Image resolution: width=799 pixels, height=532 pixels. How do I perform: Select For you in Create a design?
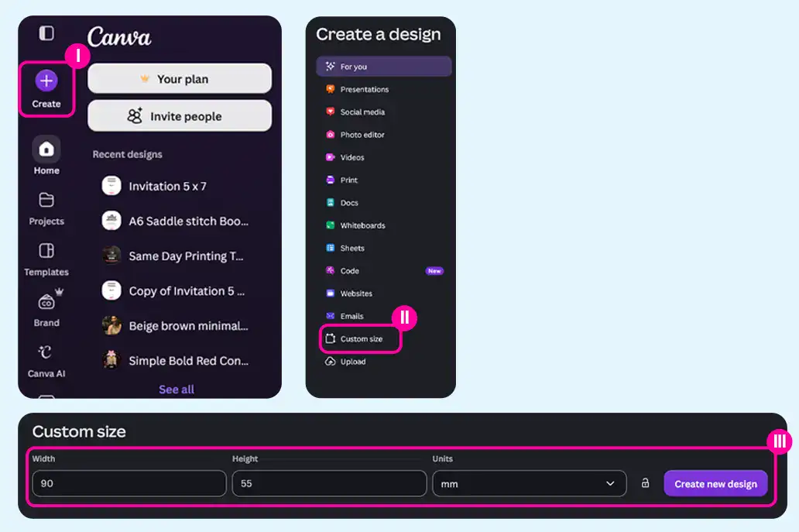click(384, 67)
